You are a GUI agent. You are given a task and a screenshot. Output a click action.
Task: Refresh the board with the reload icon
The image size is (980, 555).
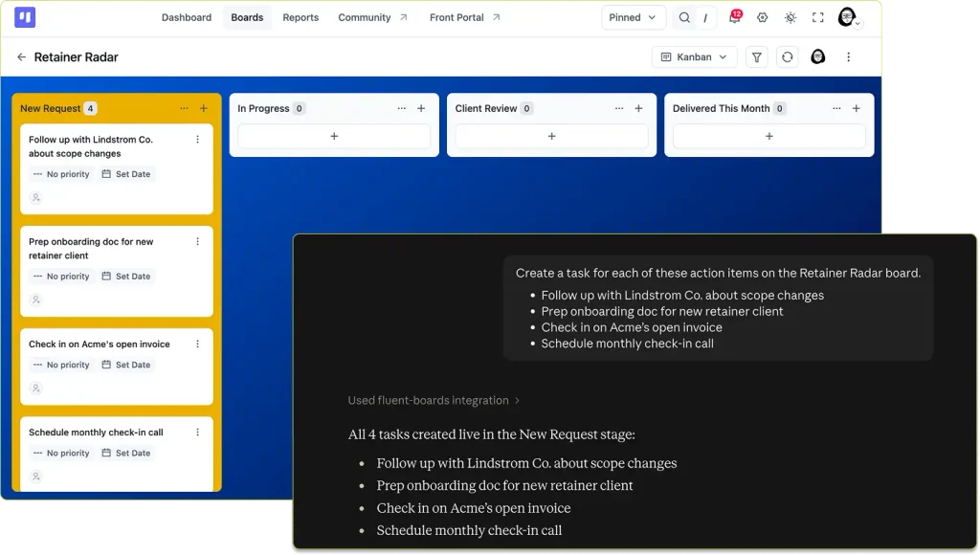[787, 56]
